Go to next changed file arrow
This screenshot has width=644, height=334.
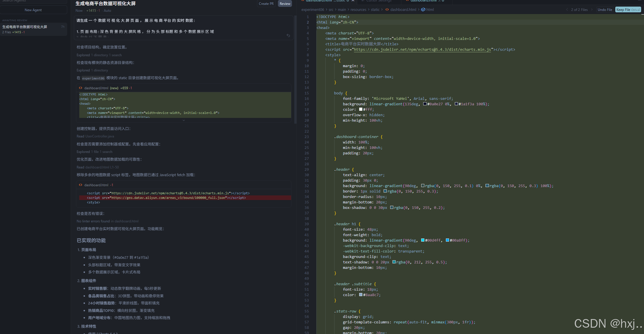click(592, 10)
